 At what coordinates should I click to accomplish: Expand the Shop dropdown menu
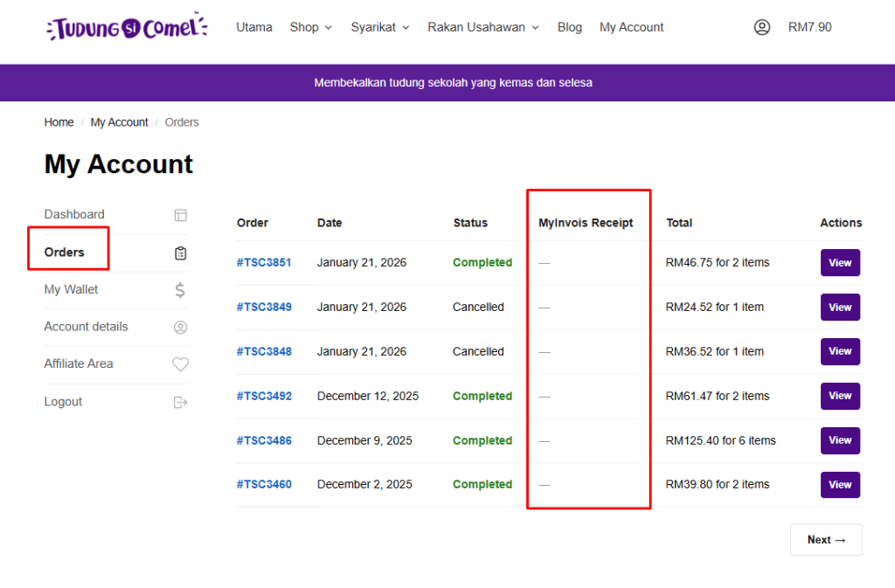311,27
